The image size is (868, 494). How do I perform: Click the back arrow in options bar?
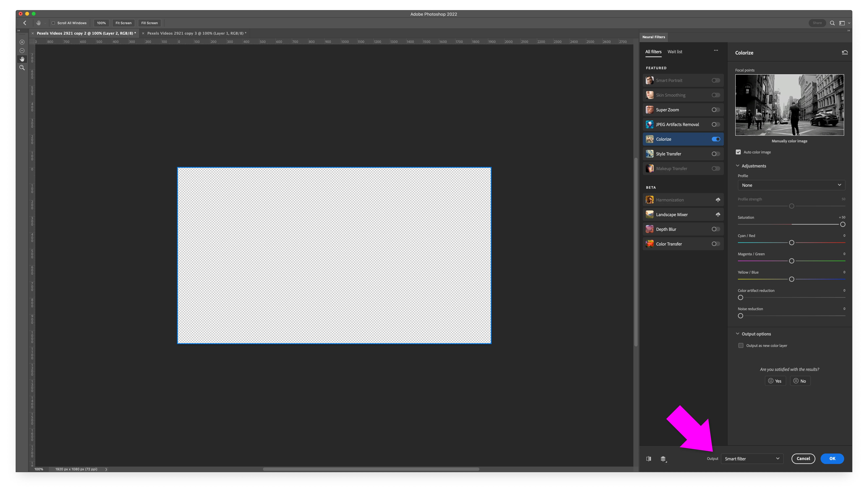pos(25,23)
